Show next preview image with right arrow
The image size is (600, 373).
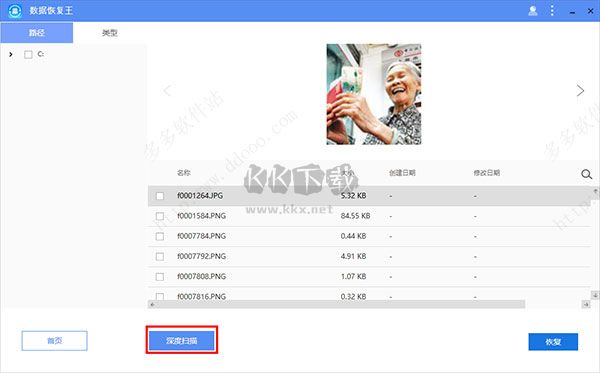tap(580, 91)
